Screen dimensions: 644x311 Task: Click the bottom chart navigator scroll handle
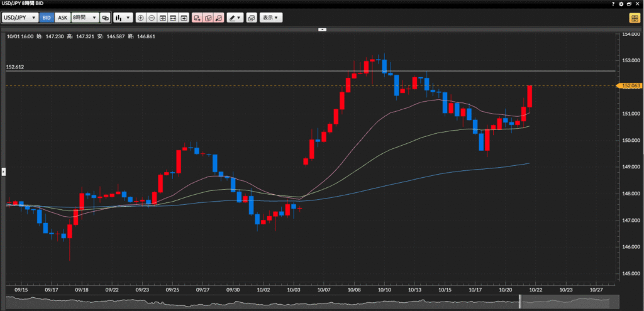point(520,302)
